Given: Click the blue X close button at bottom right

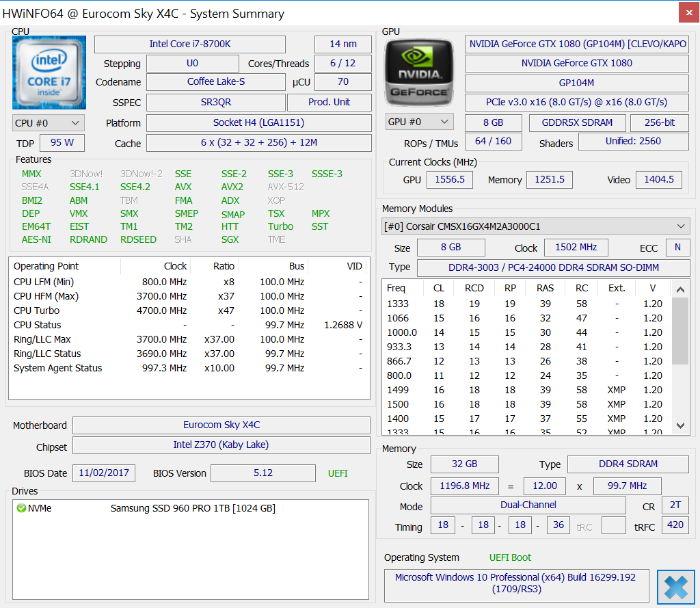Looking at the screenshot, I should 675,587.
